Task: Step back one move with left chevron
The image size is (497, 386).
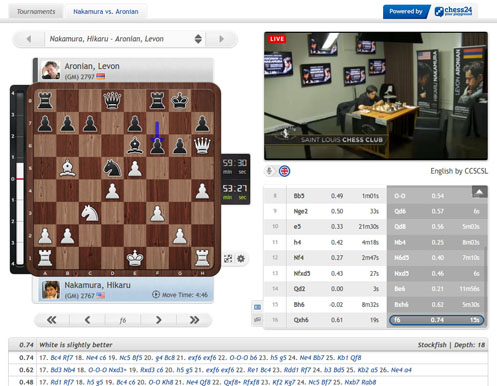Action: click(x=87, y=320)
